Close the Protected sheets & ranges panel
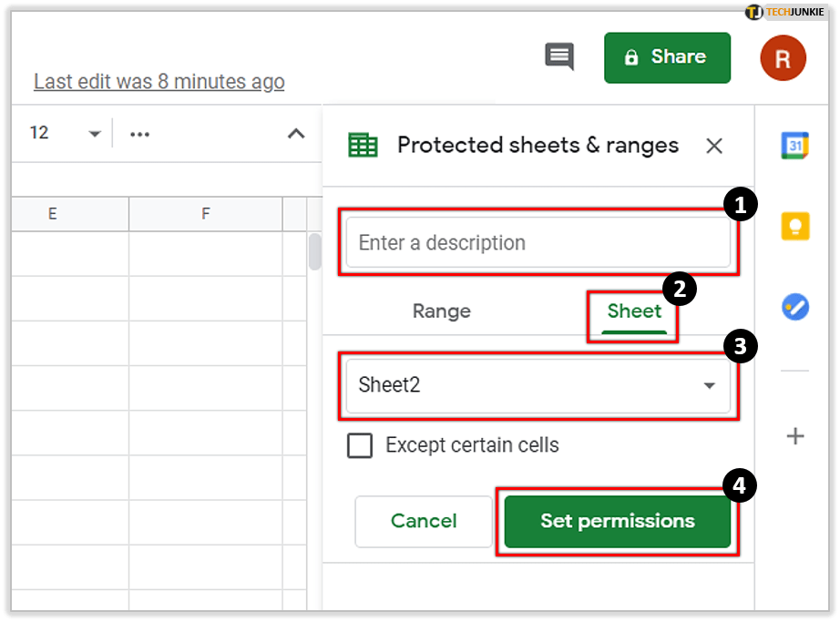The image size is (840, 622). (714, 146)
